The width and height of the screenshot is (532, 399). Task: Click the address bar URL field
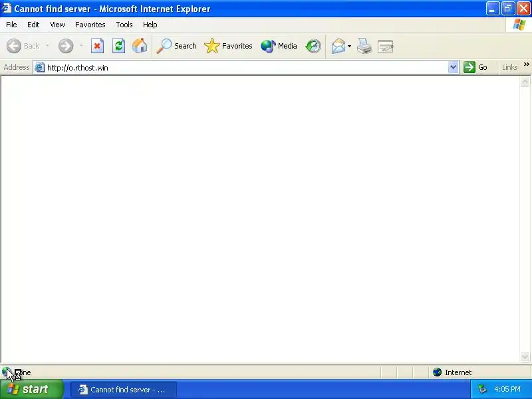click(247, 68)
